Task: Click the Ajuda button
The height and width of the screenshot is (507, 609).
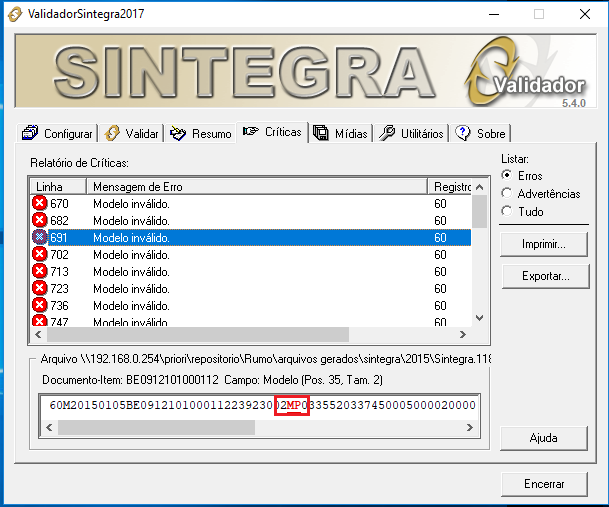Action: (544, 438)
